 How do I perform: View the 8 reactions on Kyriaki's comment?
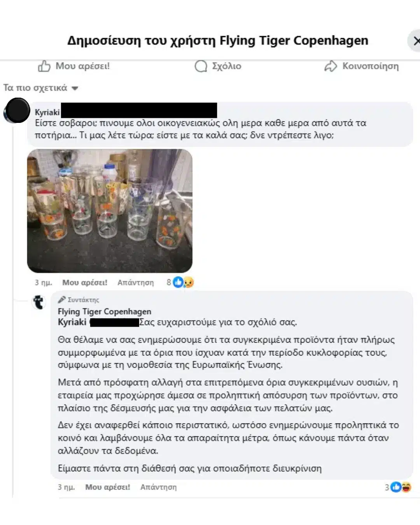pos(180,282)
